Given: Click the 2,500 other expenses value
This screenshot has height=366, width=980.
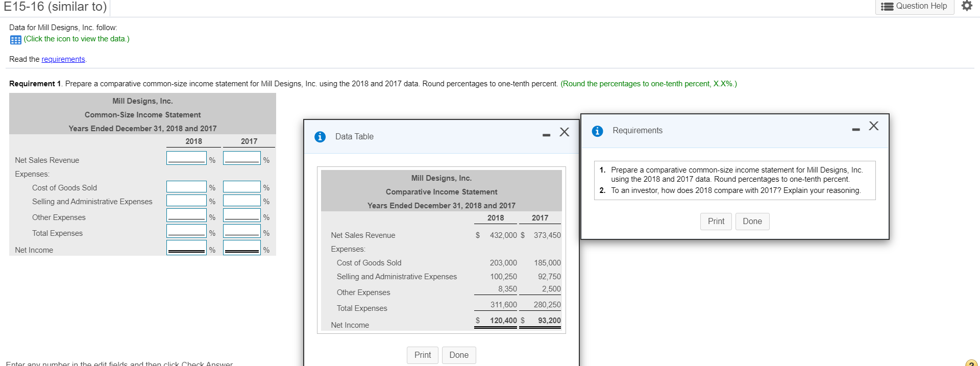Looking at the screenshot, I should coord(551,289).
